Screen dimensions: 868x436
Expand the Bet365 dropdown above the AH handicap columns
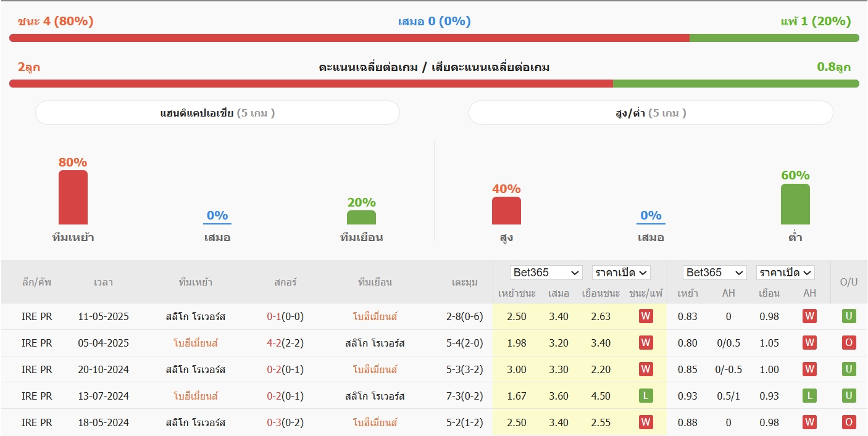click(x=714, y=273)
